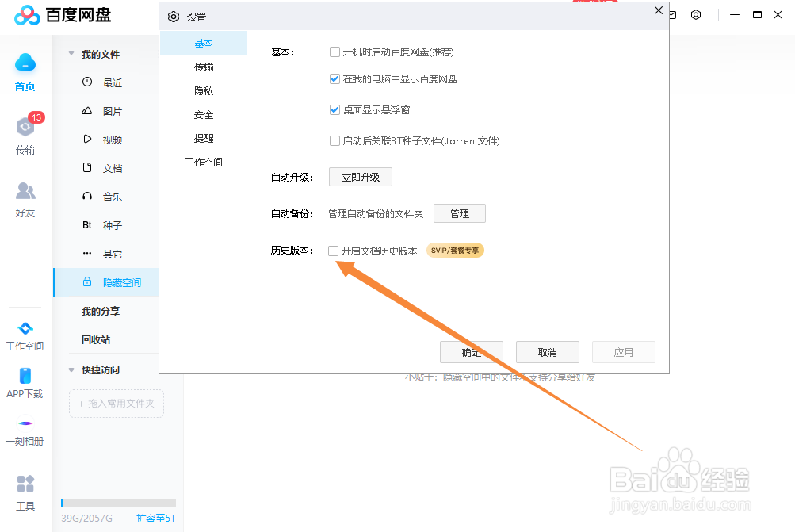795x532 pixels.
Task: Click the 39G/2057G storage text
Action: tap(86, 519)
